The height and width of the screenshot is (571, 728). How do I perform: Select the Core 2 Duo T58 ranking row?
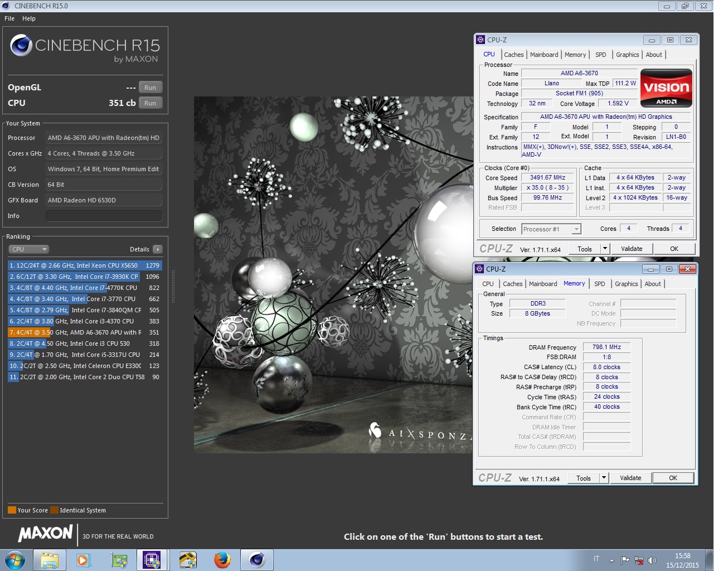tap(85, 377)
